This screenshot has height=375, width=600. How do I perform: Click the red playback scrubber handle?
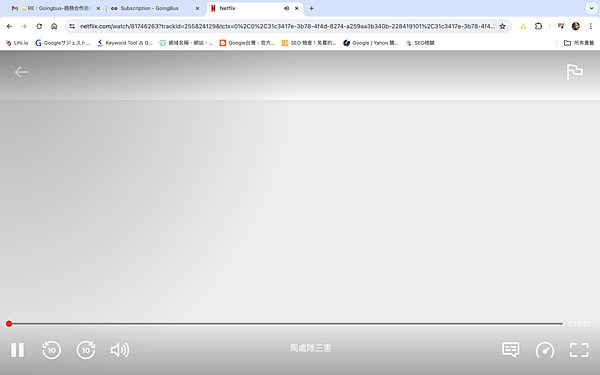point(9,324)
